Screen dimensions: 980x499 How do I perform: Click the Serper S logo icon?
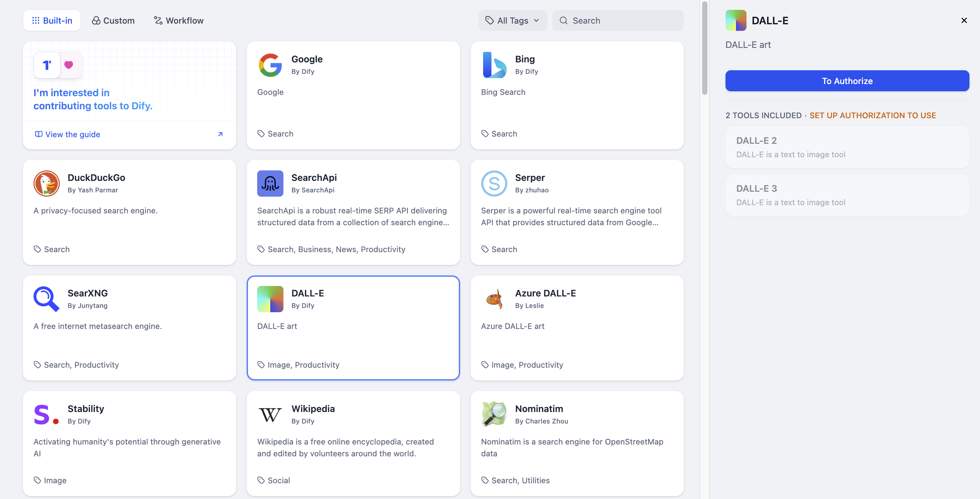(x=494, y=183)
